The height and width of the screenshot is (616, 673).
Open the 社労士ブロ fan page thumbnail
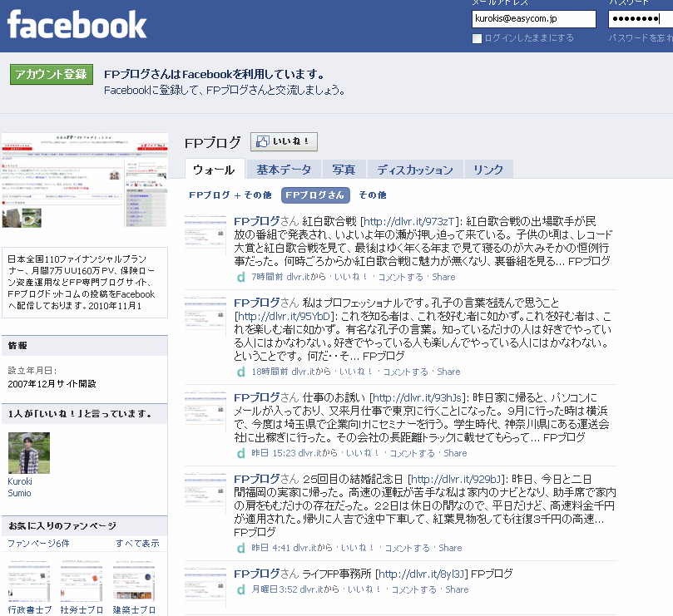point(82,581)
